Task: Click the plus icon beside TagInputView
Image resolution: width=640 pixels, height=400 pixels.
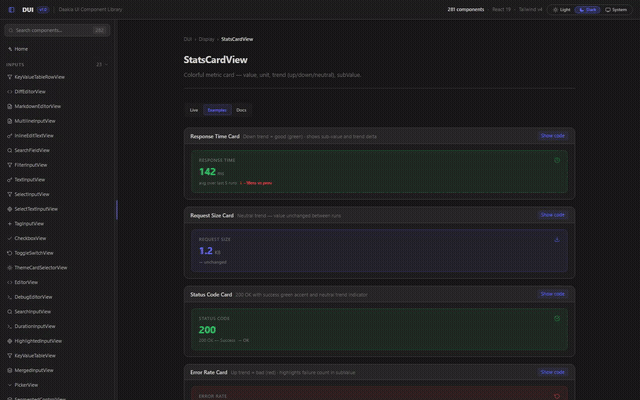Action: [x=9, y=224]
